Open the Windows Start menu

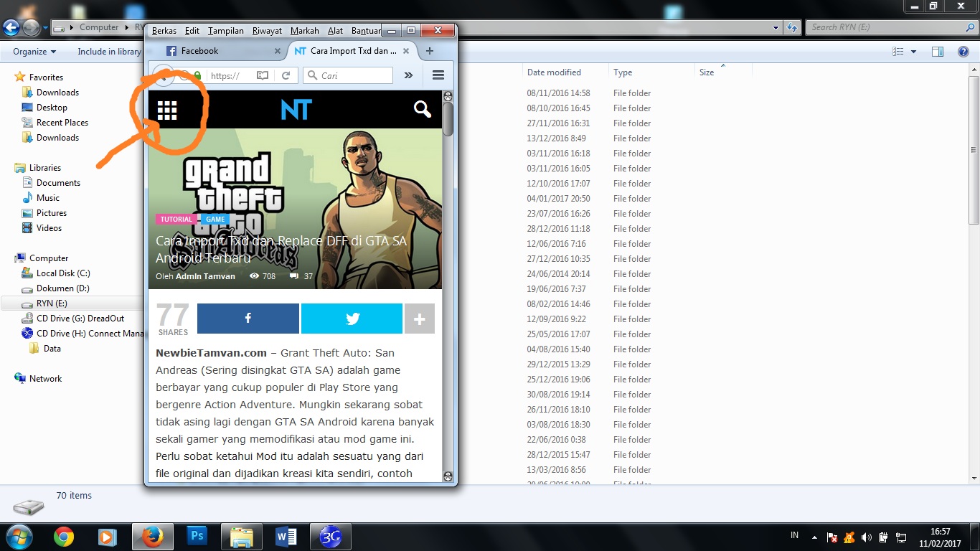point(19,536)
